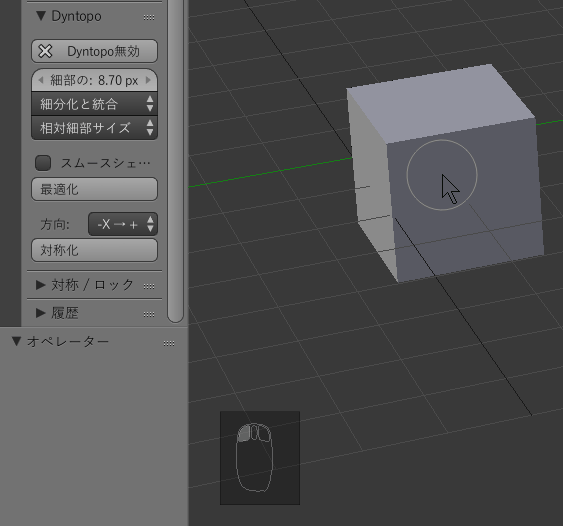Image resolution: width=563 pixels, height=526 pixels.
Task: Click the mouse button indicator overlay
Action: point(260,458)
